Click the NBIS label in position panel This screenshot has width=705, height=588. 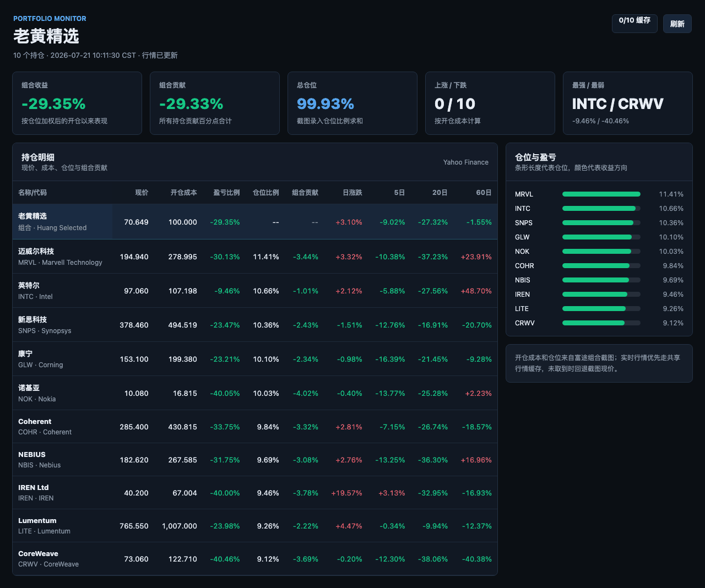[523, 280]
